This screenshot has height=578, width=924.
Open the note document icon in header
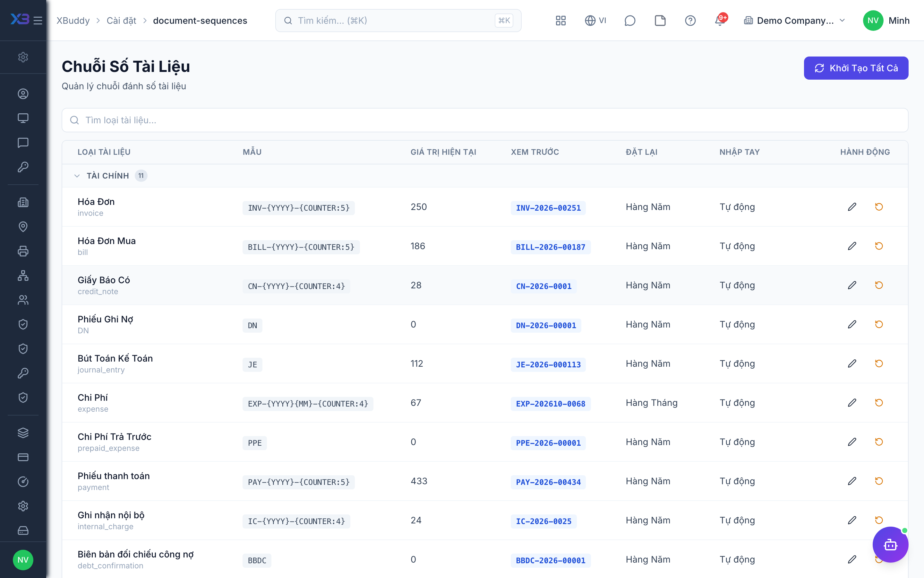point(660,20)
